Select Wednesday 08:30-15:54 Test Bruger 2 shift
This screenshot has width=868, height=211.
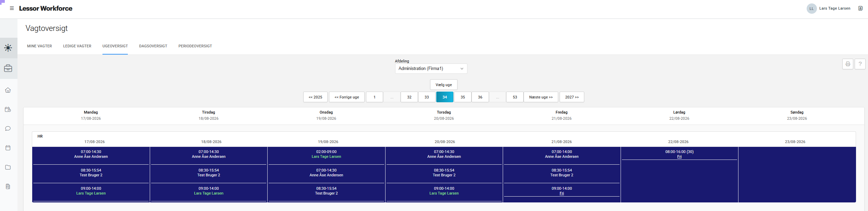pos(326,192)
